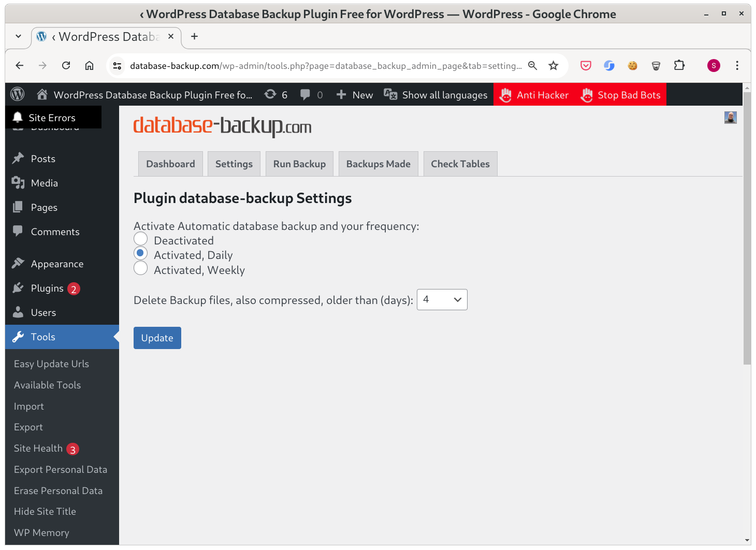The width and height of the screenshot is (756, 550).
Task: Click the Pocket extension icon
Action: click(x=586, y=66)
